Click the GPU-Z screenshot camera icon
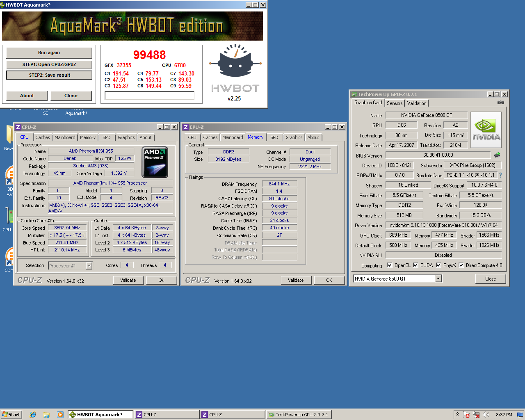The height and width of the screenshot is (420, 525). coord(500,103)
